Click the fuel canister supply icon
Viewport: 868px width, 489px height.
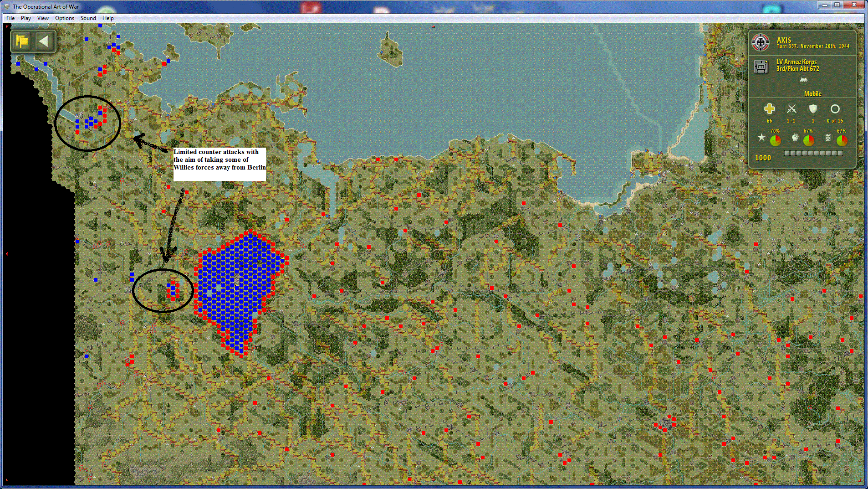[x=828, y=137]
